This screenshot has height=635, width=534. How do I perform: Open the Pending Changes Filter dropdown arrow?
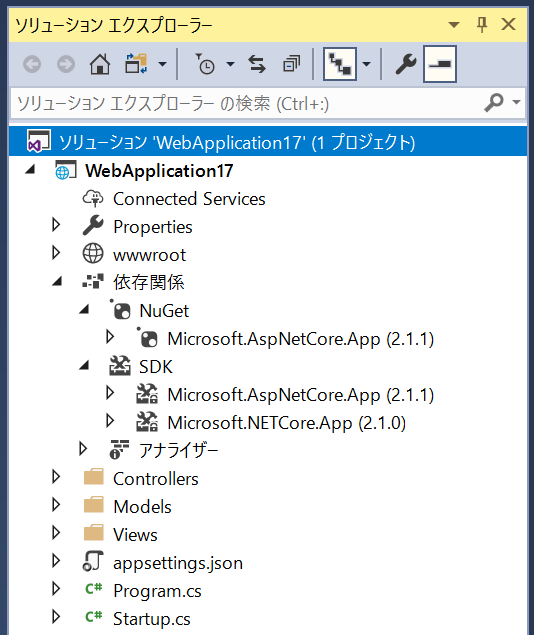click(230, 64)
